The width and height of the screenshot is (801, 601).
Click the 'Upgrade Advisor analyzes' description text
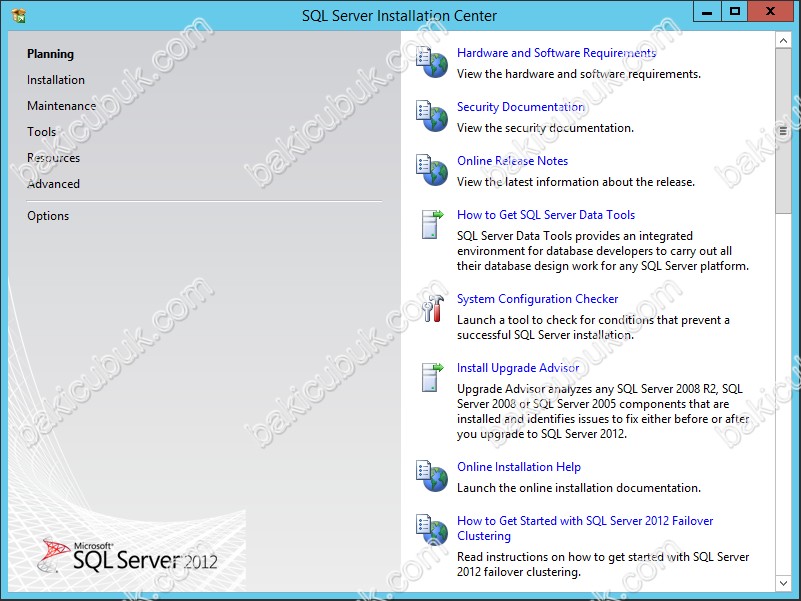pos(603,411)
